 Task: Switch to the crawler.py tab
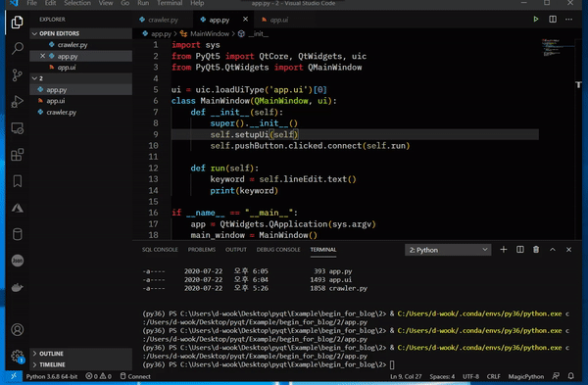163,20
